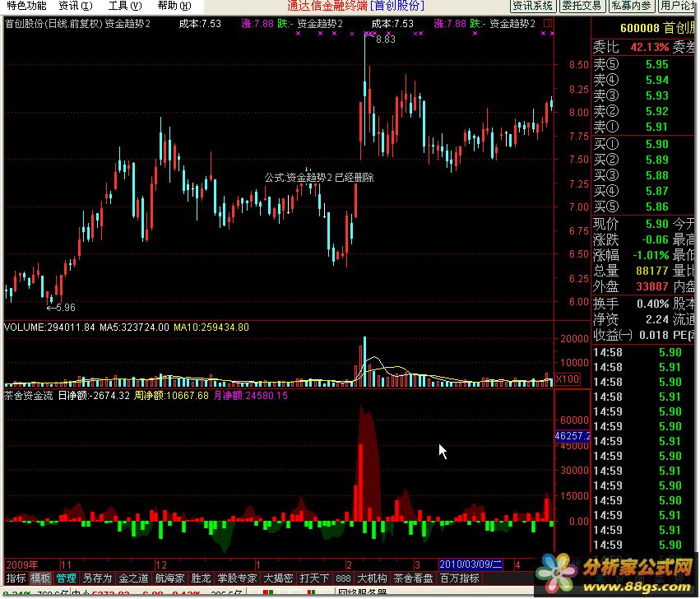
Task: Select the 卖① 5.91 ask row
Action: pyautogui.click(x=644, y=127)
